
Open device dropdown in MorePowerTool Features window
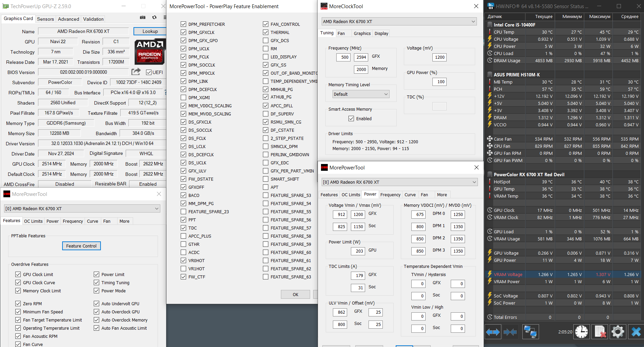pyautogui.click(x=82, y=208)
